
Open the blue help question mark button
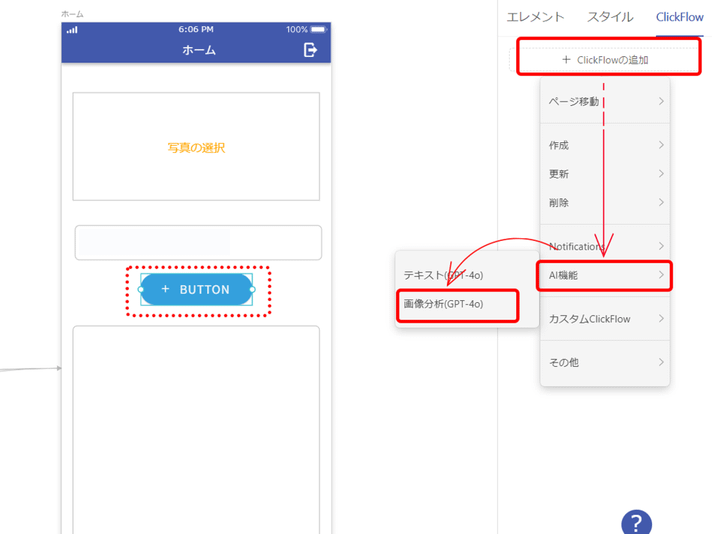pos(636,523)
